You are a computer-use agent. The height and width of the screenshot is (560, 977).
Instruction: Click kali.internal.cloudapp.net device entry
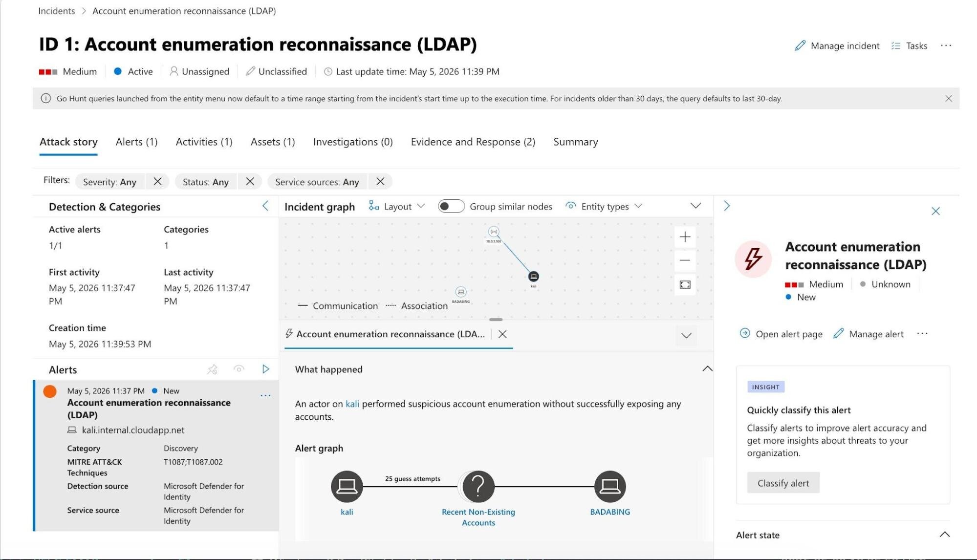[133, 430]
